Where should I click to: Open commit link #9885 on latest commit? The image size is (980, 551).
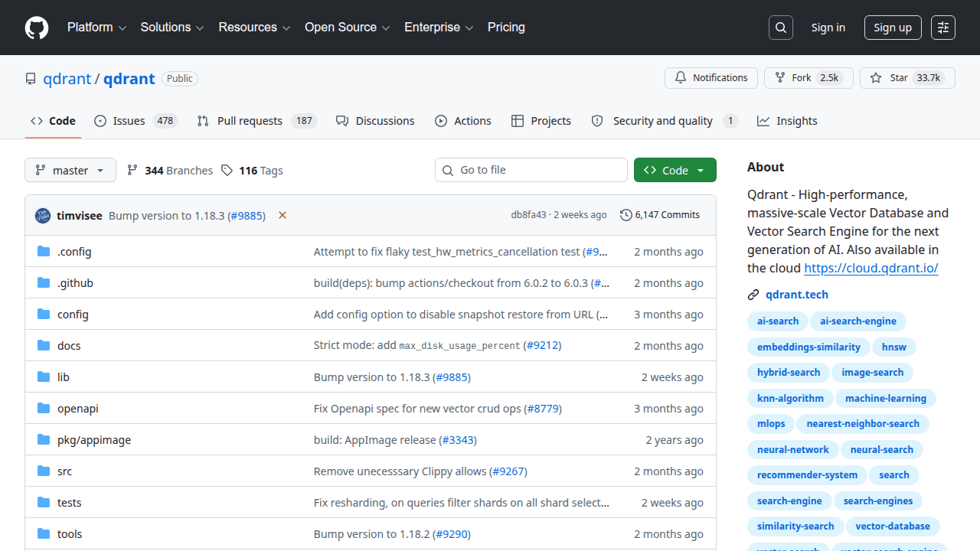(x=247, y=216)
